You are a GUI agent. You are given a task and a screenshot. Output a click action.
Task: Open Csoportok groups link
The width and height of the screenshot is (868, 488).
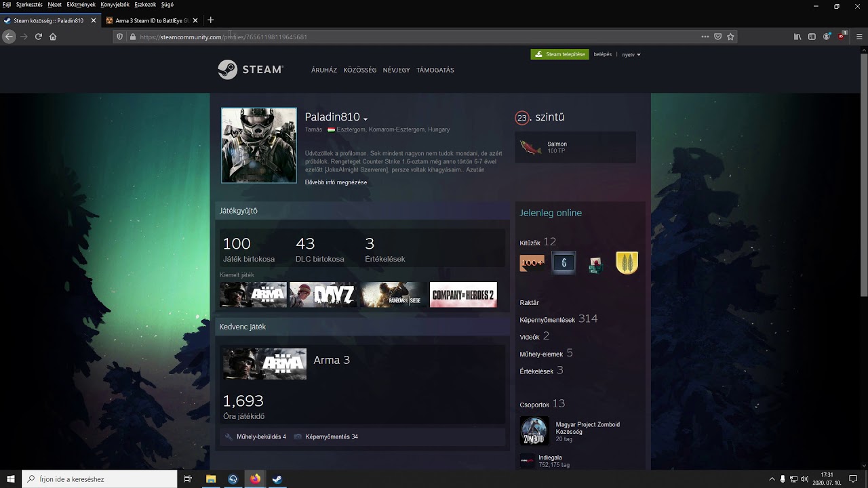[534, 405]
